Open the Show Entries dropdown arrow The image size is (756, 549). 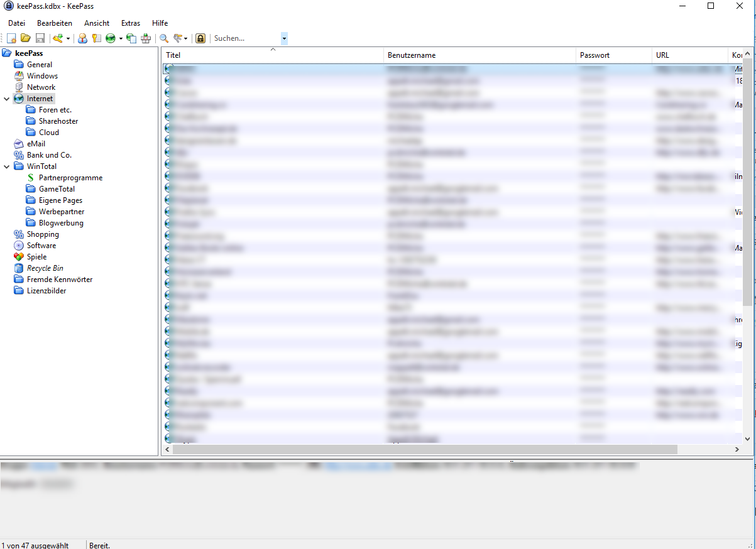click(186, 38)
